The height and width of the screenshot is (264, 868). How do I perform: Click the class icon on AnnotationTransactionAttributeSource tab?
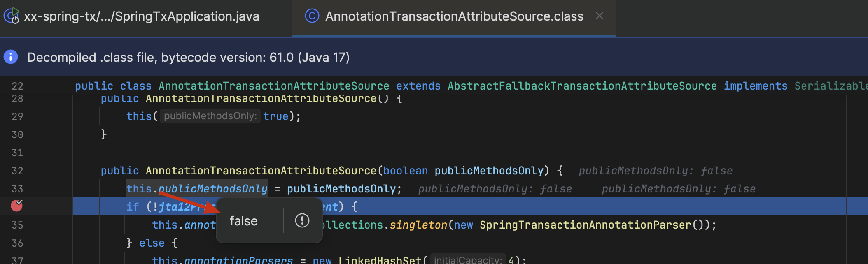(x=312, y=16)
